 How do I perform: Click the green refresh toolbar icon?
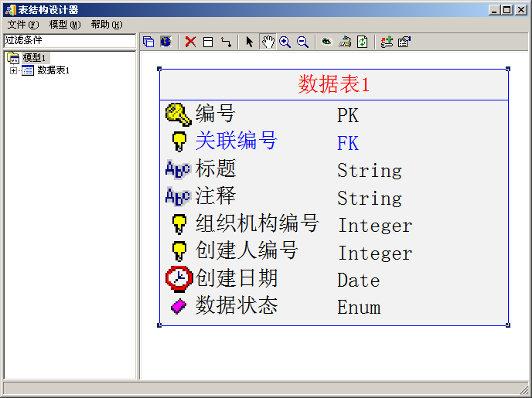[x=362, y=42]
